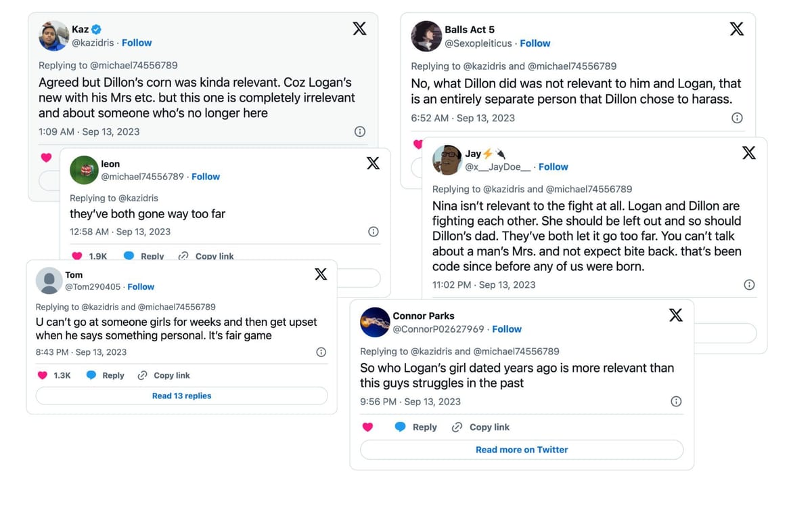Expand Read 13 replies on Tom's tweet

click(x=181, y=396)
